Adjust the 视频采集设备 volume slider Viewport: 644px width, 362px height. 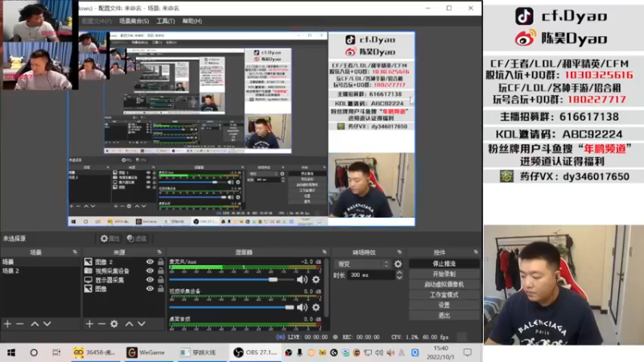point(231,307)
